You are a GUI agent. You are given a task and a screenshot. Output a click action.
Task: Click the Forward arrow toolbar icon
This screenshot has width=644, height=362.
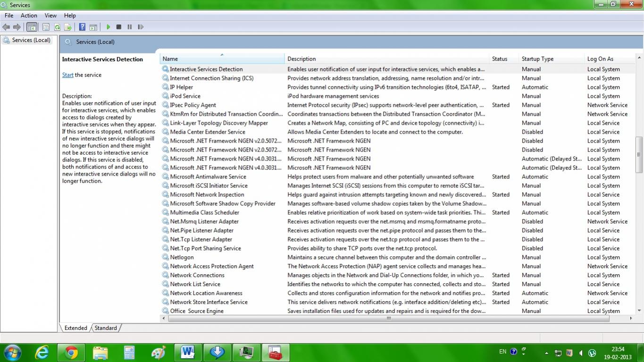17,27
